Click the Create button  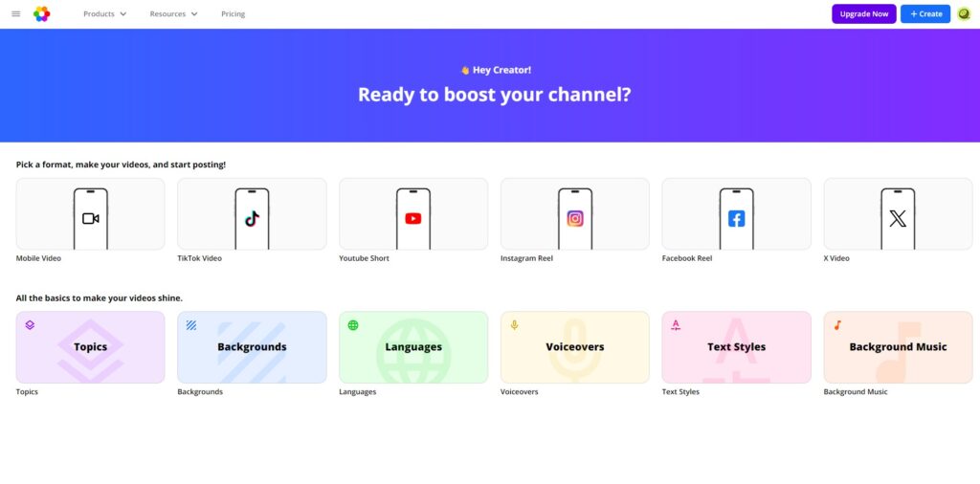coord(925,13)
